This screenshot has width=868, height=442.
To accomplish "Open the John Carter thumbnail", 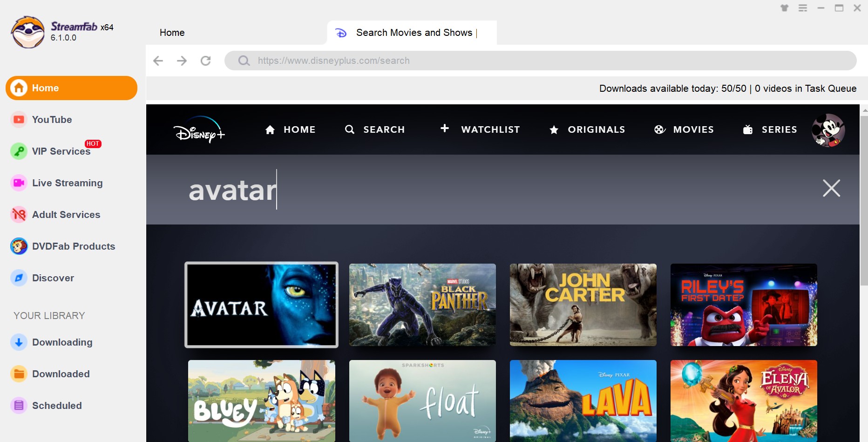I will [x=583, y=305].
